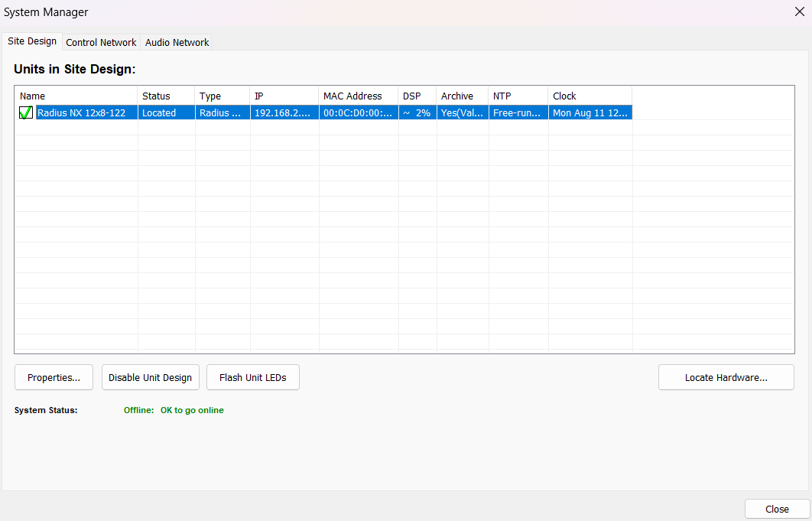The height and width of the screenshot is (521, 812).
Task: Click the Yes(Val... archive cell
Action: [x=463, y=112]
